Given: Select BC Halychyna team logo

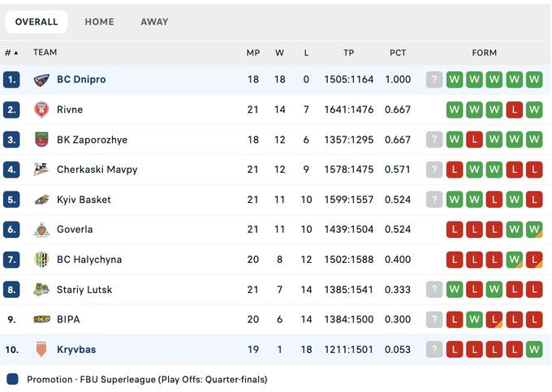Looking at the screenshot, I should click(41, 260).
